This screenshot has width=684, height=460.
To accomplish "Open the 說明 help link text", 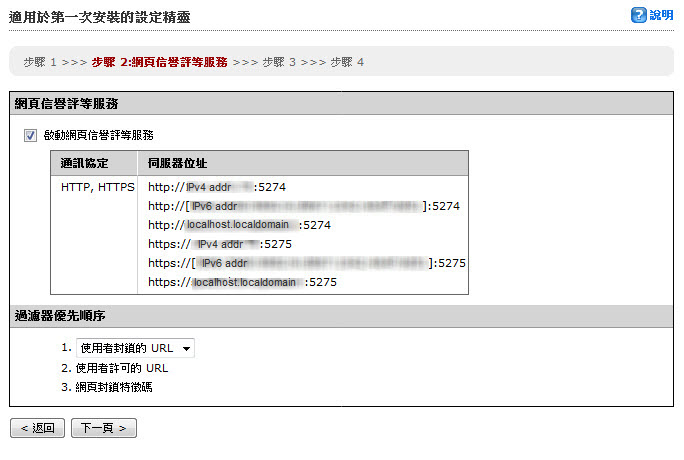I will (x=661, y=15).
